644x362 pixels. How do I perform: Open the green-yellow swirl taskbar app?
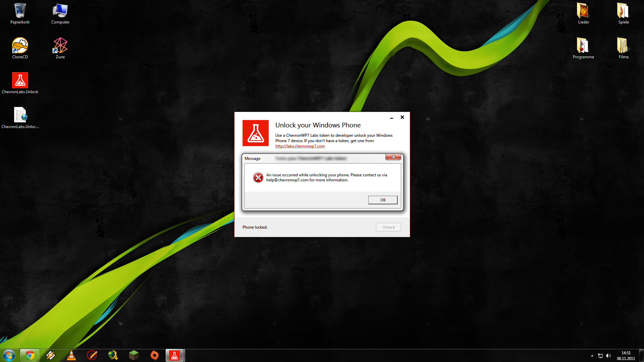coord(113,355)
